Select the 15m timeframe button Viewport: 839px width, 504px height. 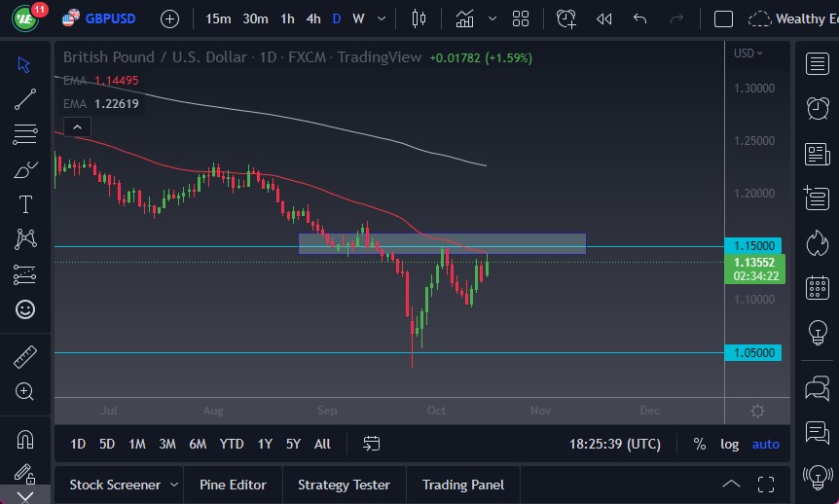(219, 18)
